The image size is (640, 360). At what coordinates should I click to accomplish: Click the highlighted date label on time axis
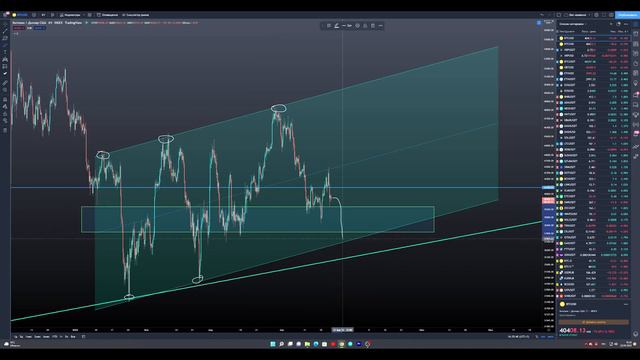pos(342,330)
